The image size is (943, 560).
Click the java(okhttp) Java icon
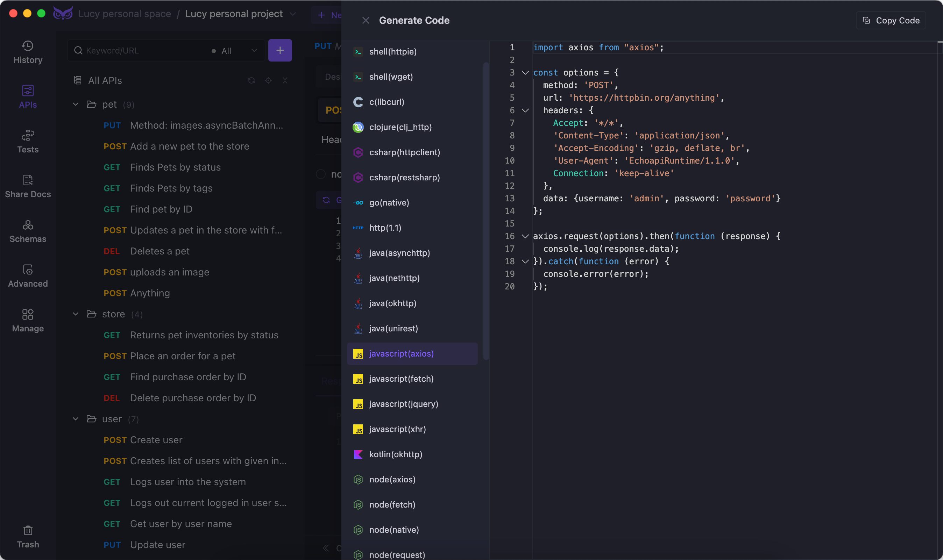coord(358,303)
